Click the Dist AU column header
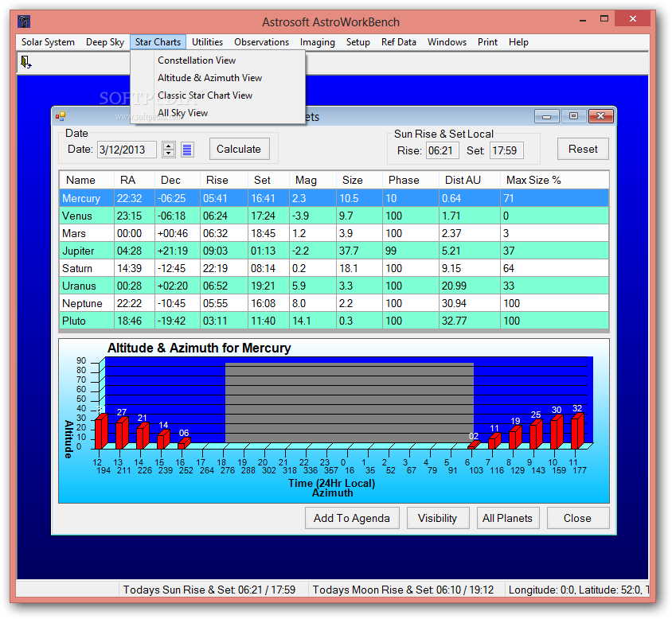672x619 pixels. coord(470,180)
